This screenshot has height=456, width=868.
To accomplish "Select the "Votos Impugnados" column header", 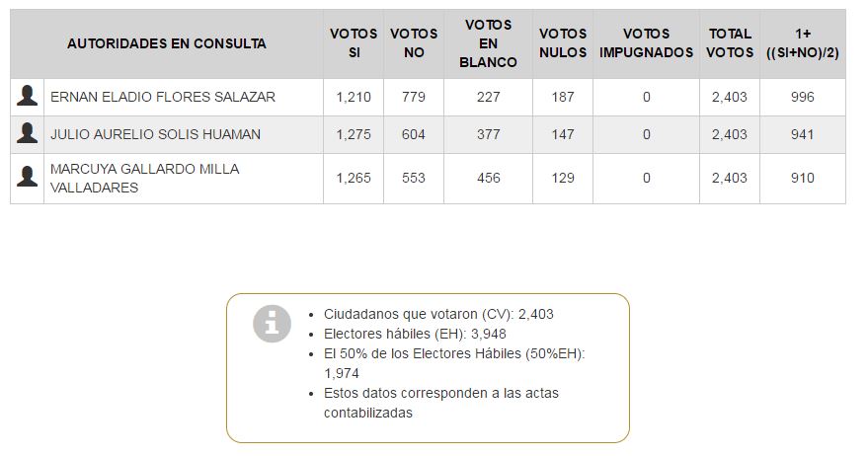I will (x=646, y=43).
